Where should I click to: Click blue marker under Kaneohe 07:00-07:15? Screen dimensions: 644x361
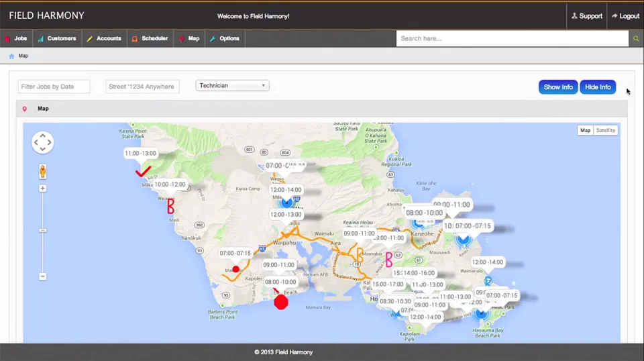click(464, 240)
